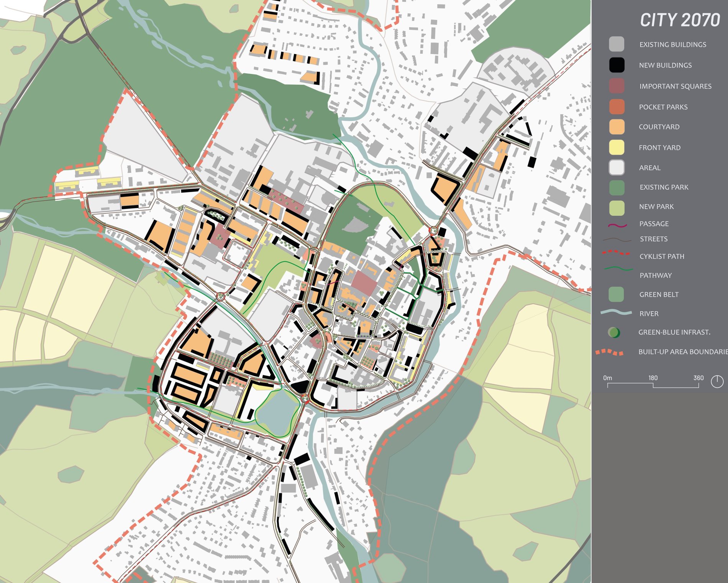Click the 180 scale label
The image size is (728, 583).
tap(653, 378)
